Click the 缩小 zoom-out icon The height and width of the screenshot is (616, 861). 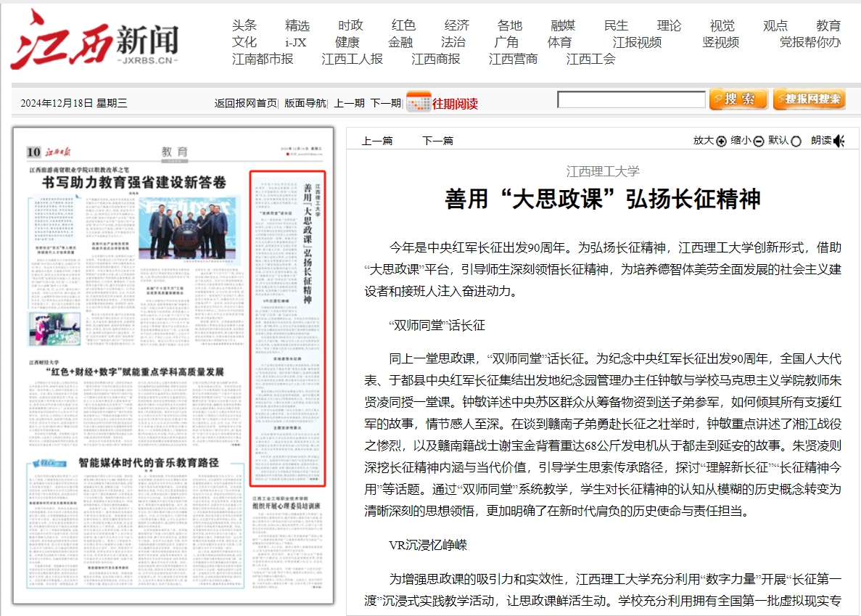point(759,141)
